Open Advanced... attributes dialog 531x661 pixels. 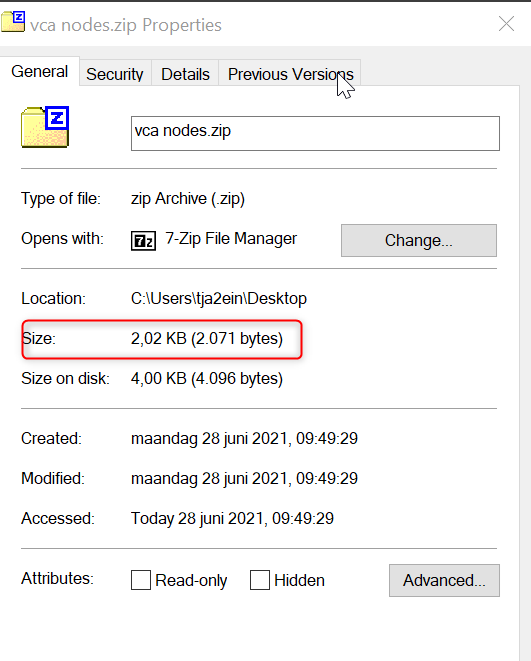tap(444, 580)
